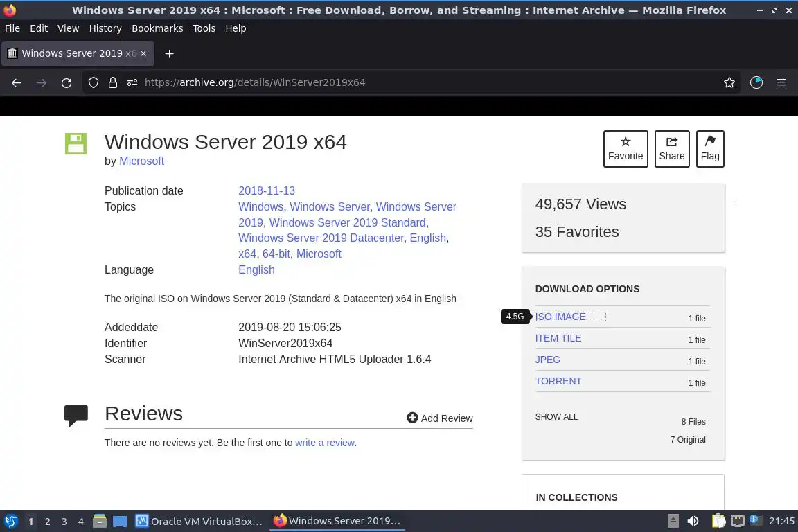Open site permissions icon in address bar
Screen dimensions: 798x532
coord(132,82)
